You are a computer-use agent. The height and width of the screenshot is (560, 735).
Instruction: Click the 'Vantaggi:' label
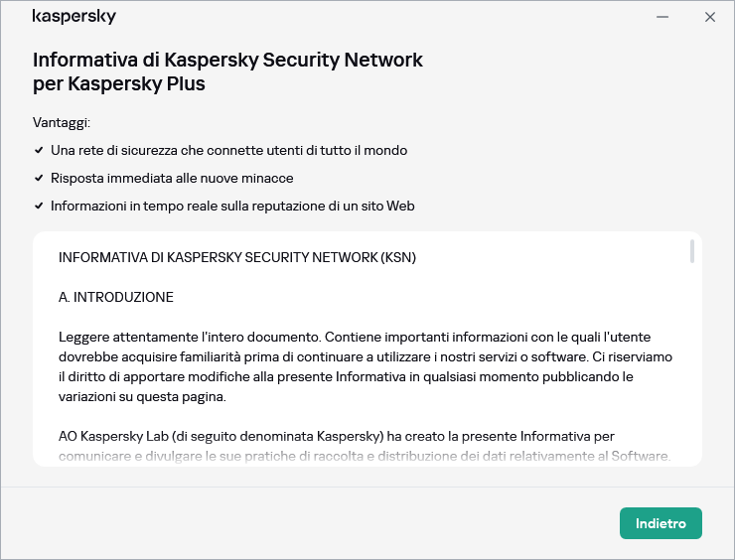(x=62, y=123)
